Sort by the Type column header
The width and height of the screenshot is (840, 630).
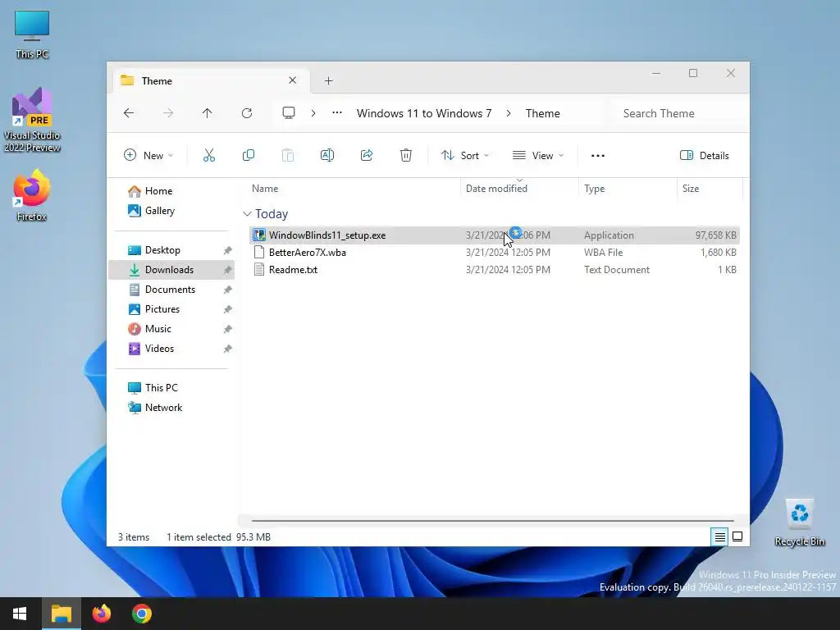coord(628,189)
